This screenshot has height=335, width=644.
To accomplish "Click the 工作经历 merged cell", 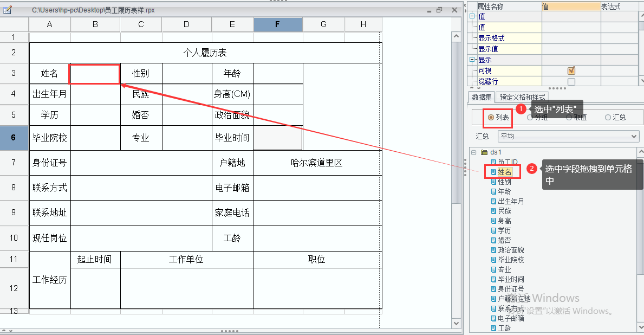I will point(50,280).
